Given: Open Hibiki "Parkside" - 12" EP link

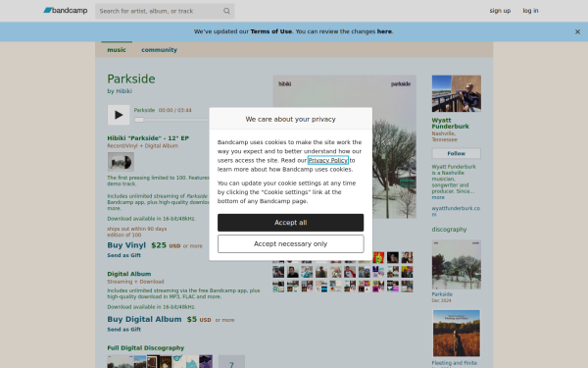Looking at the screenshot, I should coord(148,138).
